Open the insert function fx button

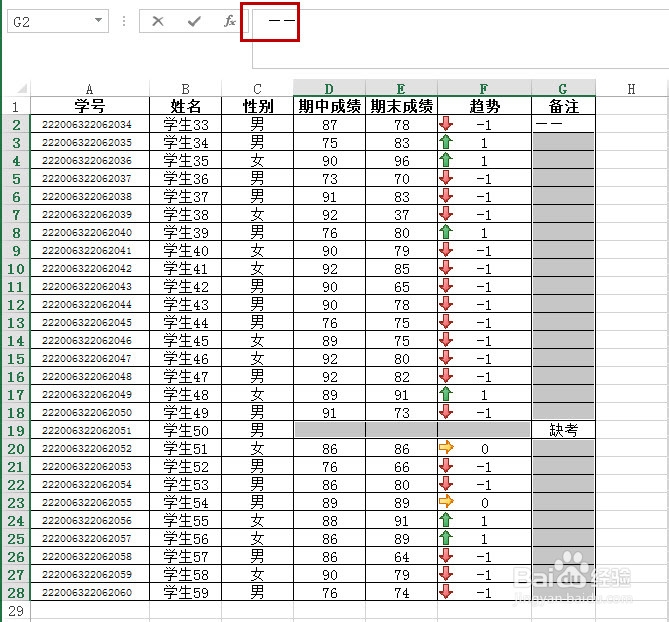tap(230, 21)
